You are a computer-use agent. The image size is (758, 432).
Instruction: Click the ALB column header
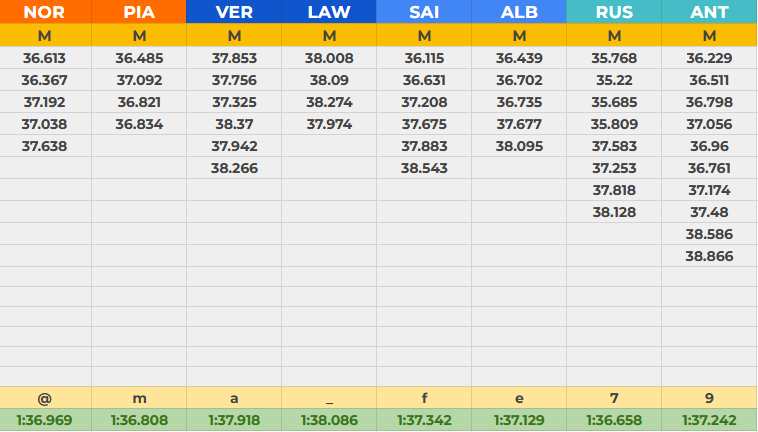(519, 12)
